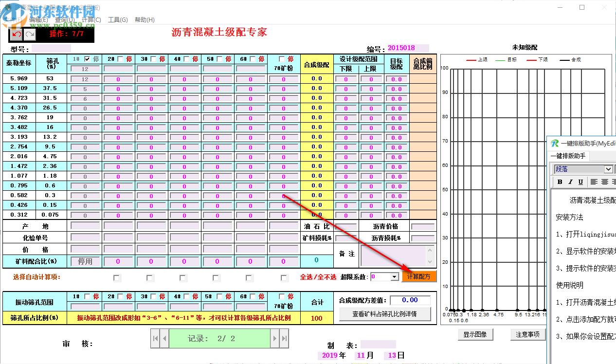Click the undo arrow icon
616x364 pixels.
16,34
